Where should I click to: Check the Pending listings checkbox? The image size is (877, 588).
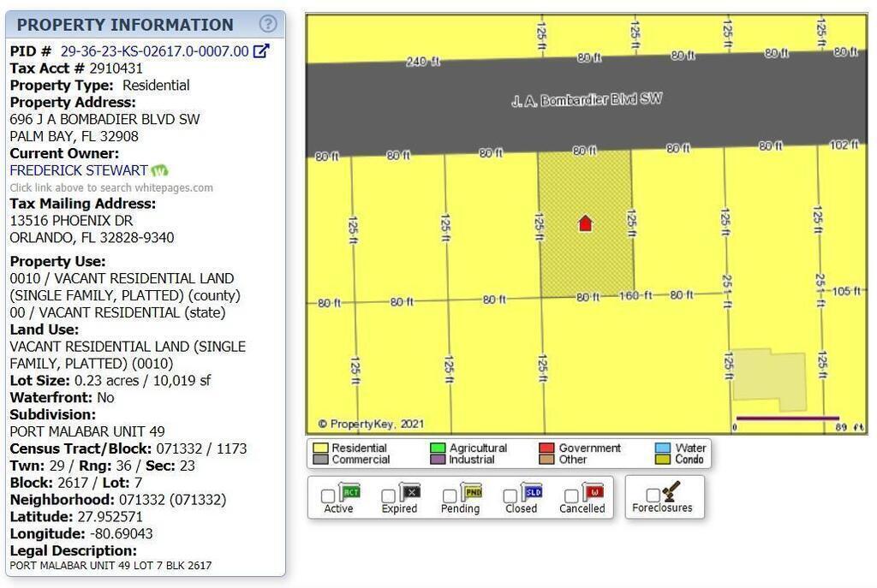click(450, 496)
